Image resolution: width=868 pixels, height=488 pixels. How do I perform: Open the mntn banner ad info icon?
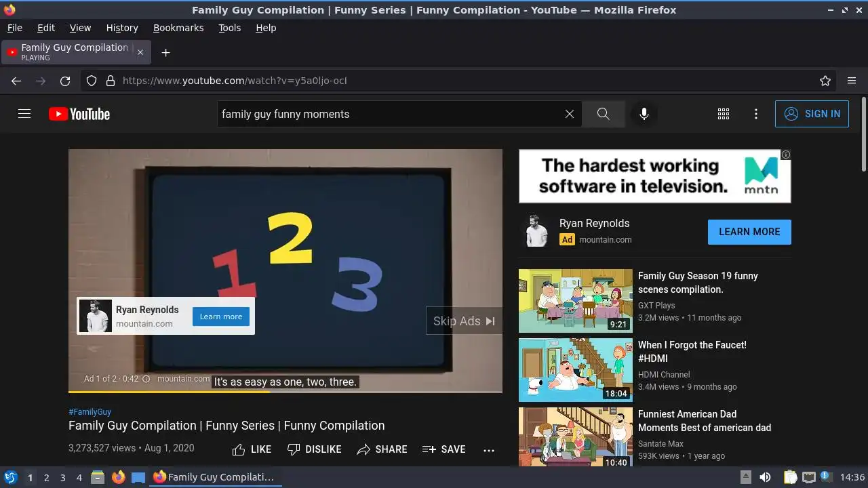tap(786, 155)
